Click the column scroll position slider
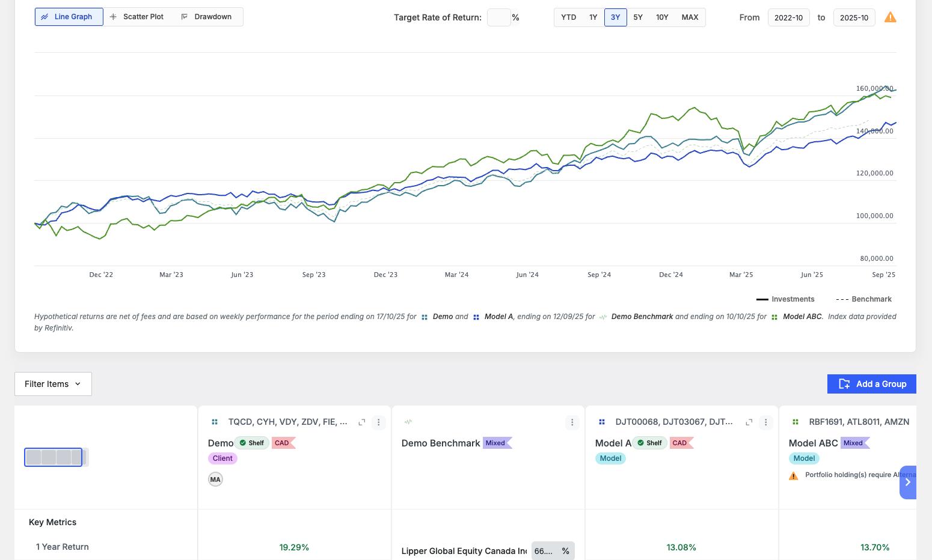This screenshot has width=932, height=560. point(54,457)
